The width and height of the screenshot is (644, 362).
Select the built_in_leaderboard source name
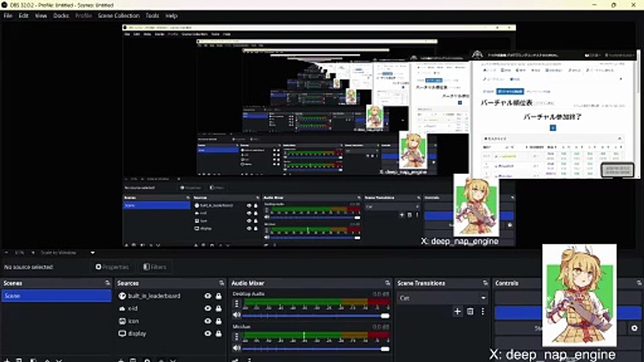[154, 296]
